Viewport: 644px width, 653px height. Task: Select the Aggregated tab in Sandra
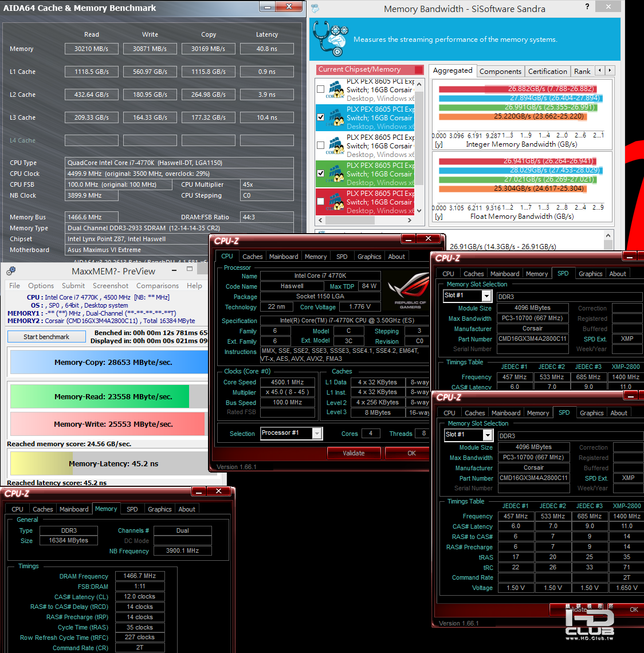click(453, 70)
